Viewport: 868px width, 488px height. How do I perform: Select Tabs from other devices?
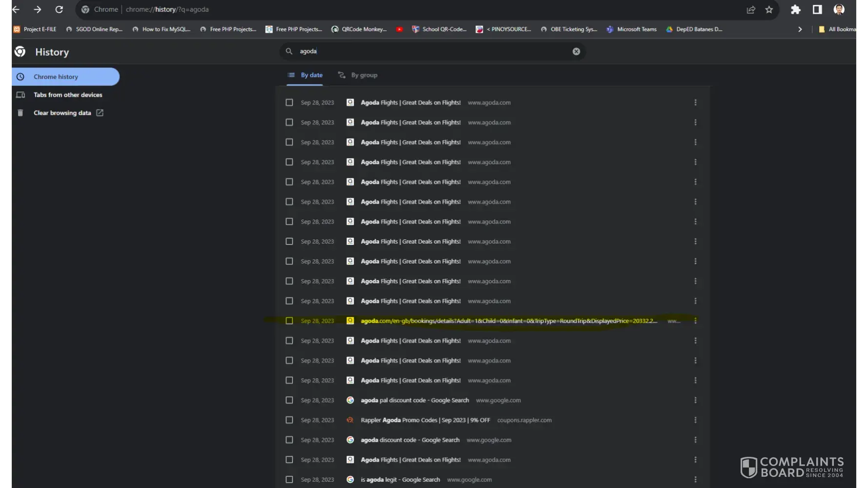click(68, 95)
